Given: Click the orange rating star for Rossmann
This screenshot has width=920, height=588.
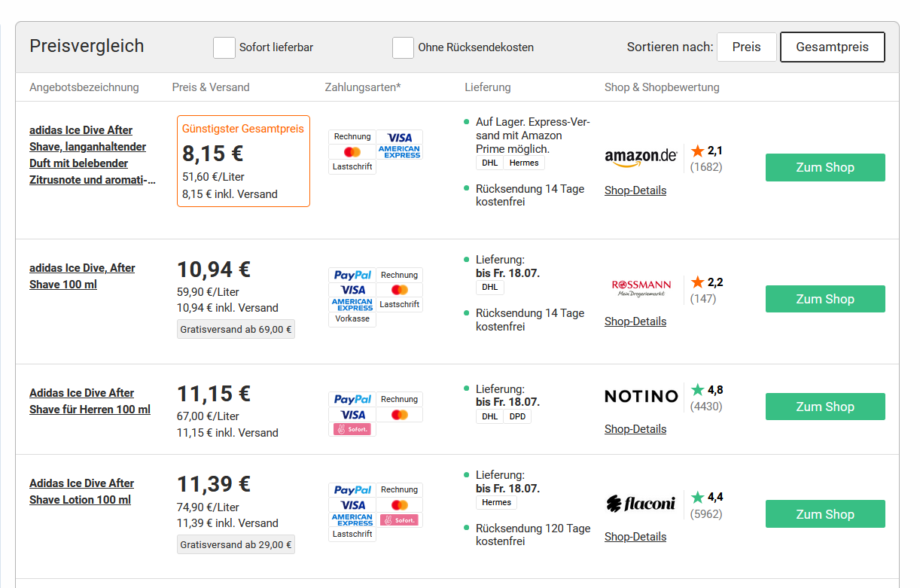Looking at the screenshot, I should click(698, 282).
